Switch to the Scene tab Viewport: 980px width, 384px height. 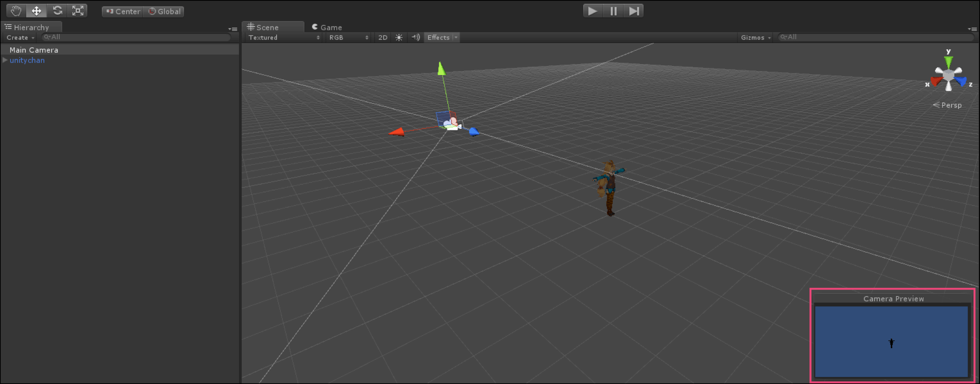(273, 27)
